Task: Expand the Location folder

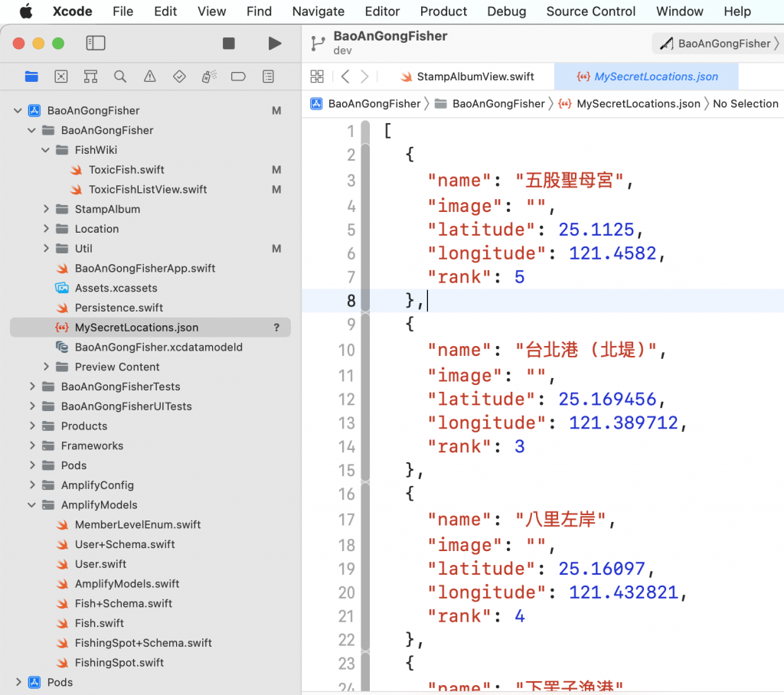Action: coord(46,229)
